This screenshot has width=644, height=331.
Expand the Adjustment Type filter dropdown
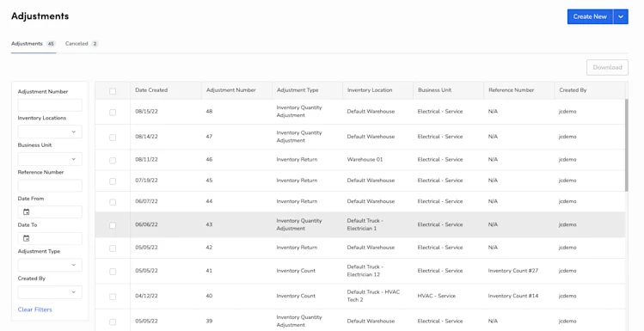50,265
